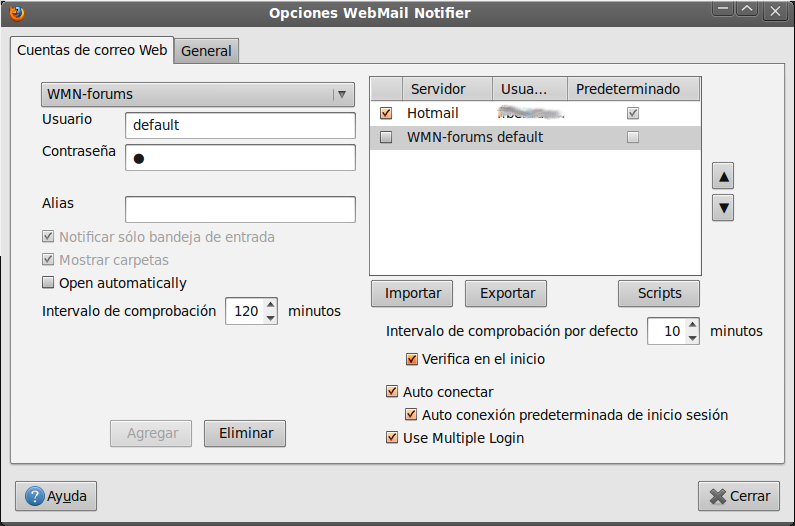Click the Firefox icon in the title bar
The height and width of the screenshot is (526, 795).
pos(17,13)
